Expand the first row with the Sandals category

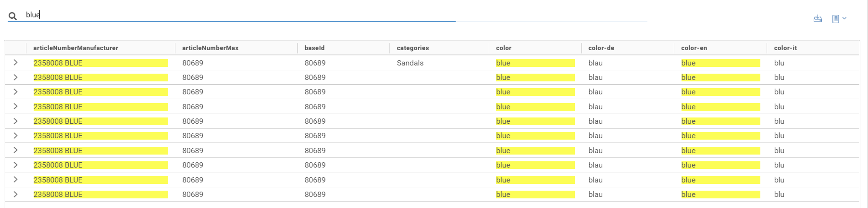point(15,63)
